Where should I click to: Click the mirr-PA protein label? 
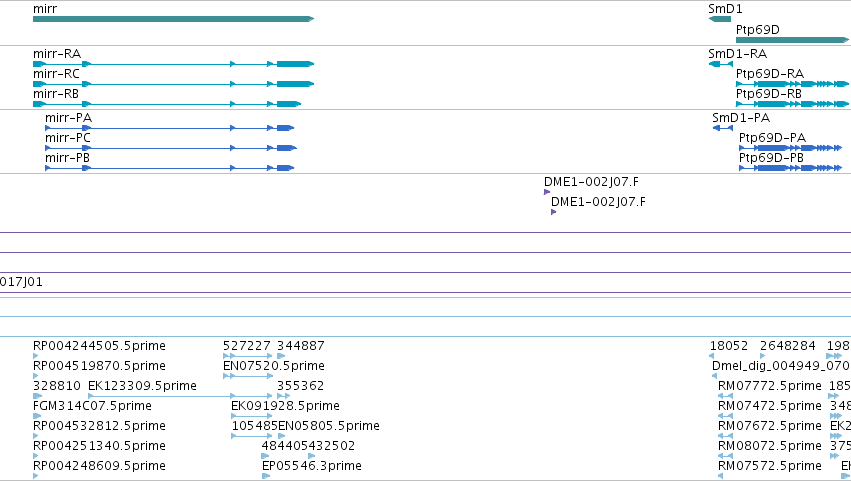click(68, 118)
